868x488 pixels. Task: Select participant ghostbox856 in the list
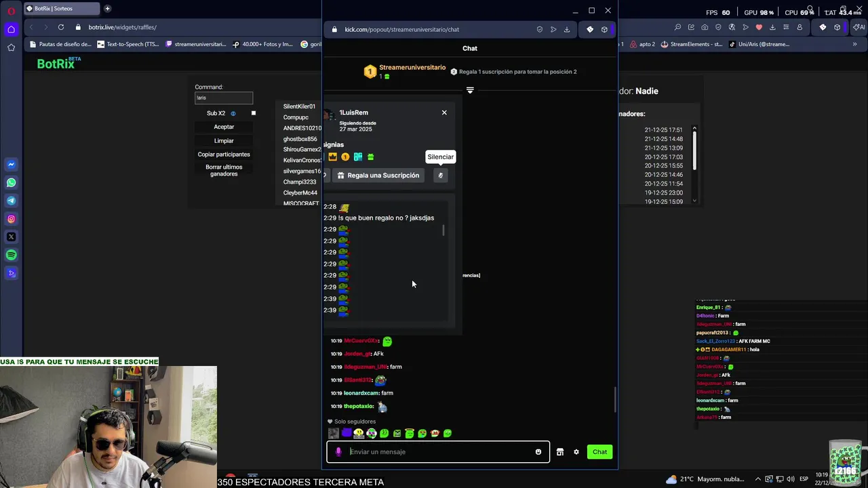pyautogui.click(x=300, y=139)
